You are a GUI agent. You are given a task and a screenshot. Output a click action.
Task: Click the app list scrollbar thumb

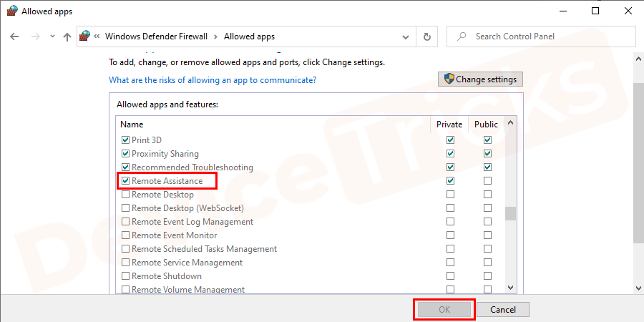click(510, 213)
